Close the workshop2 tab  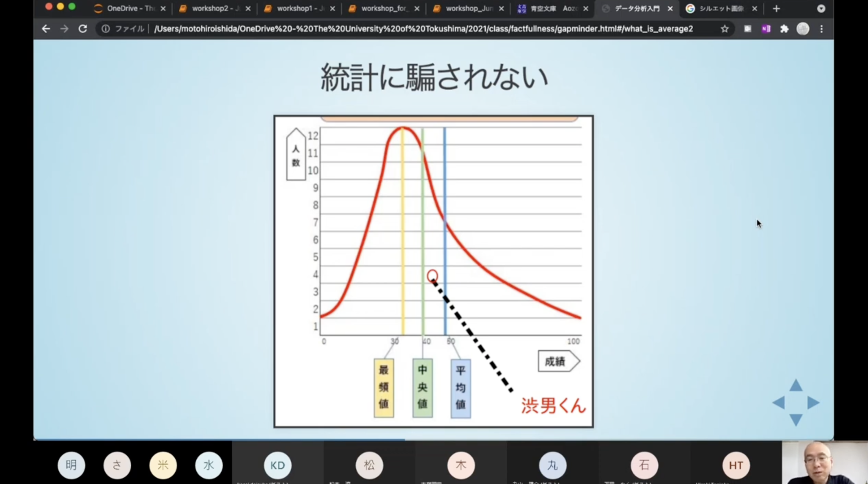(248, 9)
